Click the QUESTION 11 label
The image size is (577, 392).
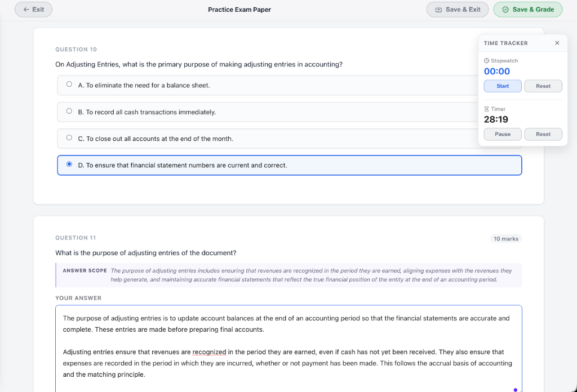pyautogui.click(x=76, y=238)
